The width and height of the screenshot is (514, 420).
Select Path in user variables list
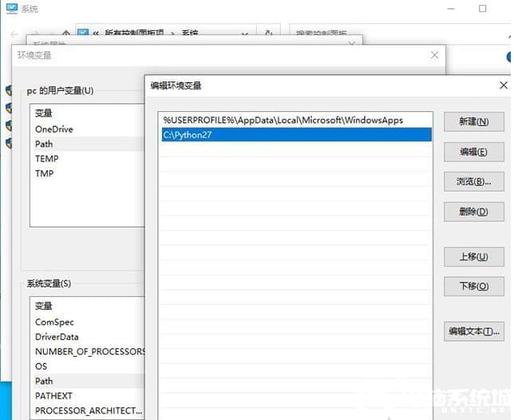[x=89, y=144]
